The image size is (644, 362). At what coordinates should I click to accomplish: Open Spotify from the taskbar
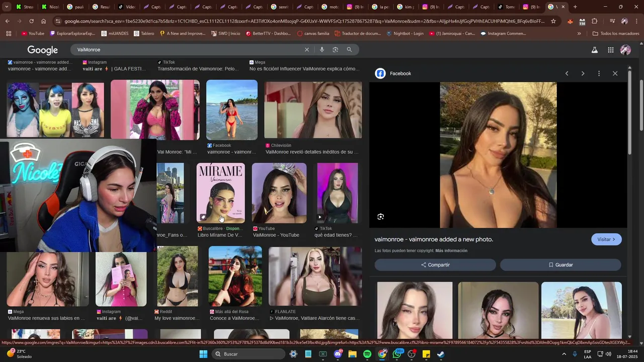pyautogui.click(x=367, y=354)
